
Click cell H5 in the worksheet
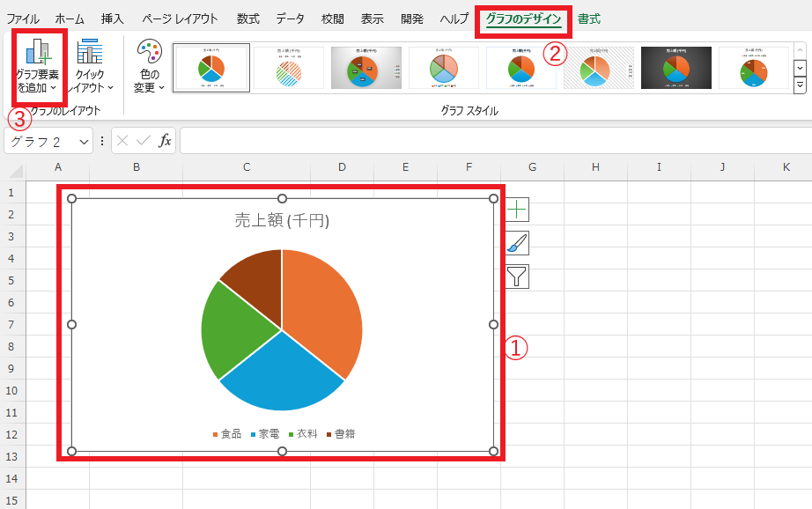tap(595, 280)
